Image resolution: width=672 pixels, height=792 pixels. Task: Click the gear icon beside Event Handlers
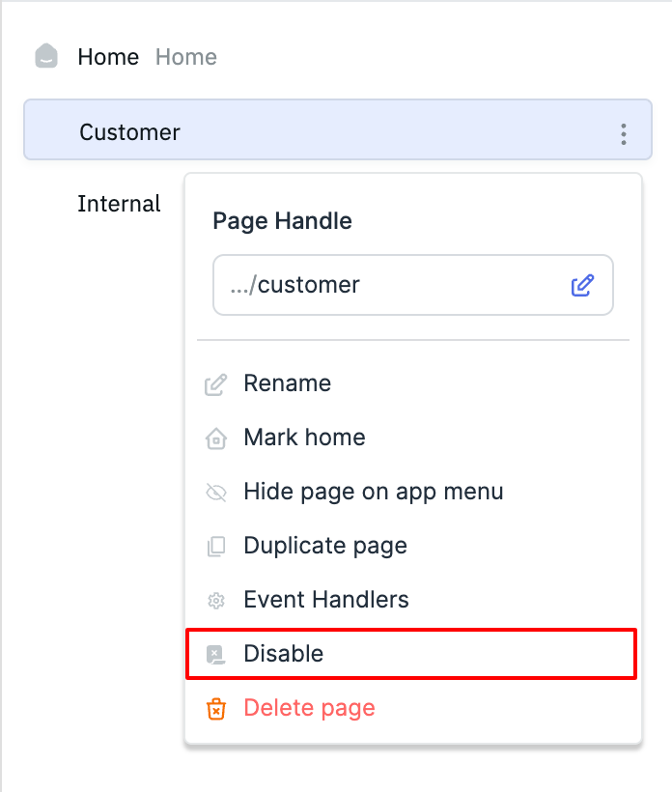point(216,601)
